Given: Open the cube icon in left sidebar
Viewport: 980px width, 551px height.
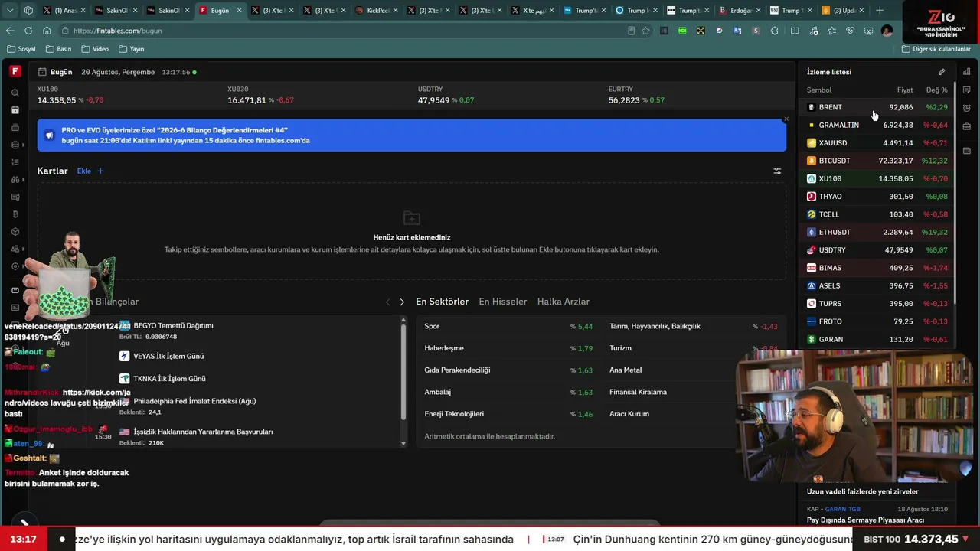Looking at the screenshot, I should pyautogui.click(x=15, y=232).
